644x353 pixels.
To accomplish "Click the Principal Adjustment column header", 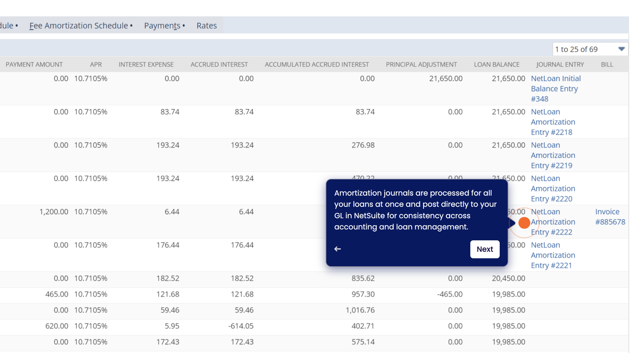I will pyautogui.click(x=421, y=64).
